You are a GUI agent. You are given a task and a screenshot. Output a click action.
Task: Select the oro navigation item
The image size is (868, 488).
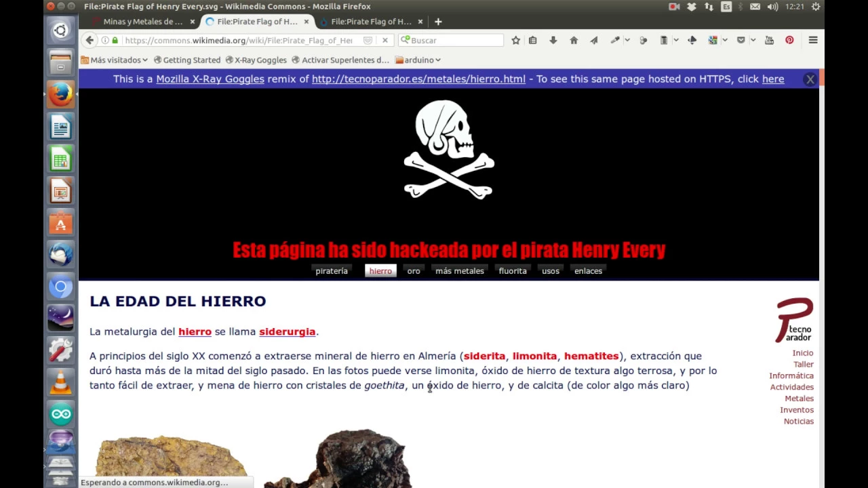[x=414, y=270]
